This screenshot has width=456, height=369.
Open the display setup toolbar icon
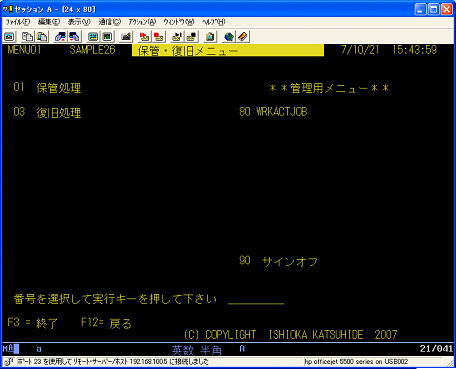93,37
